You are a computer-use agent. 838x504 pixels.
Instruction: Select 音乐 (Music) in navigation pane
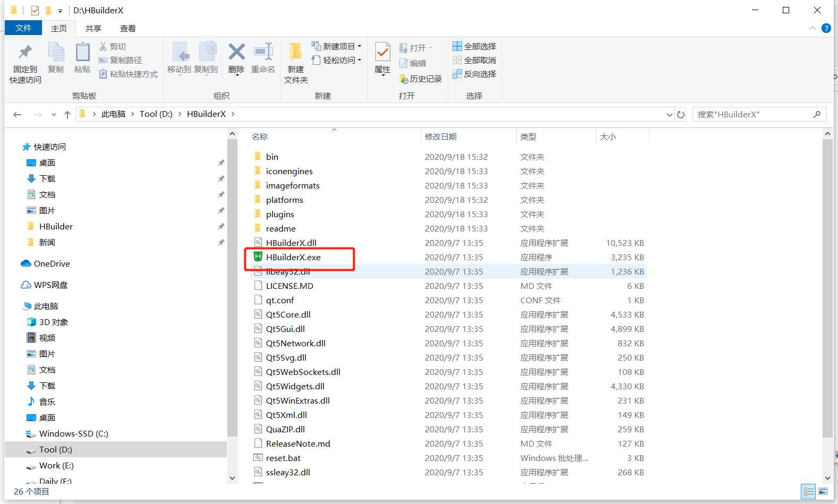[x=47, y=402]
